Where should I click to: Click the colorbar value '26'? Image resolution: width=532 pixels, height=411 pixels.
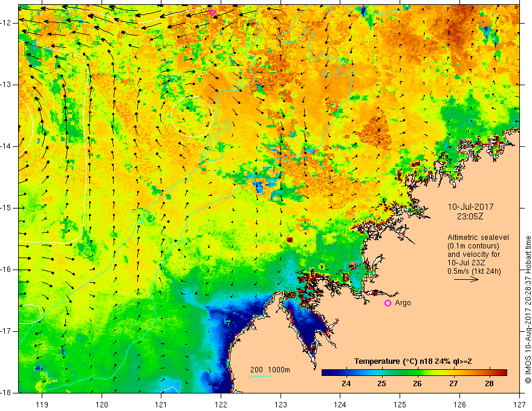pyautogui.click(x=417, y=384)
